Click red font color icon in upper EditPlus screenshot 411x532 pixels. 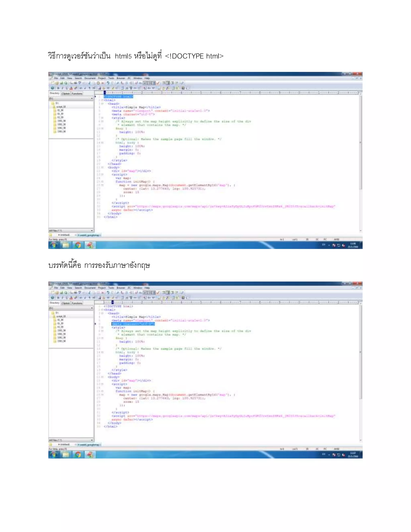(71, 88)
